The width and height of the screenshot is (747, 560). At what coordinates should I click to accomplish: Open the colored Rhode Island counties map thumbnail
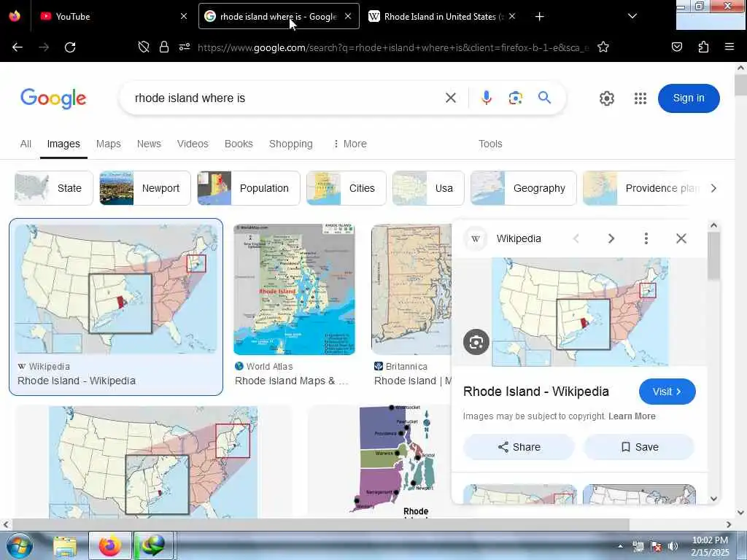pos(395,461)
